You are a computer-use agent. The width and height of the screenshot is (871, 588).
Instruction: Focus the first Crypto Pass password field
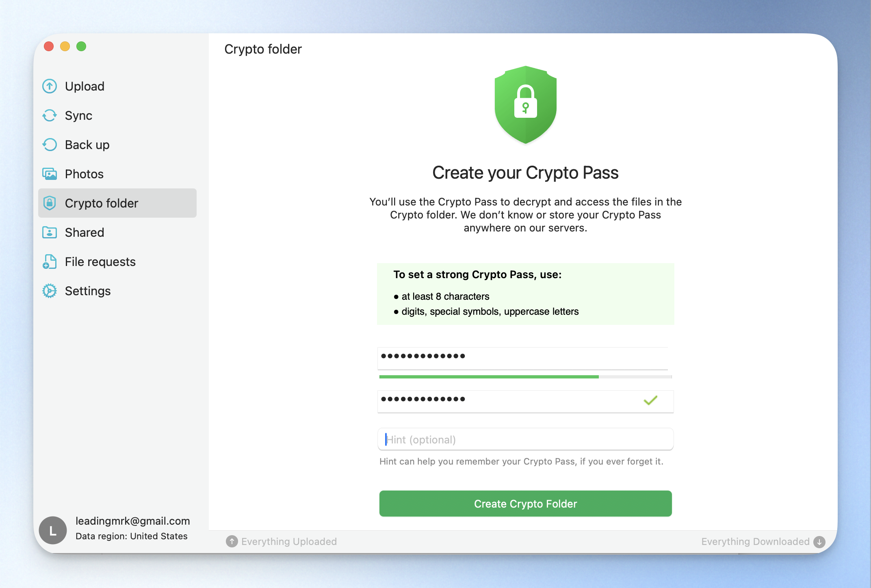pos(523,358)
